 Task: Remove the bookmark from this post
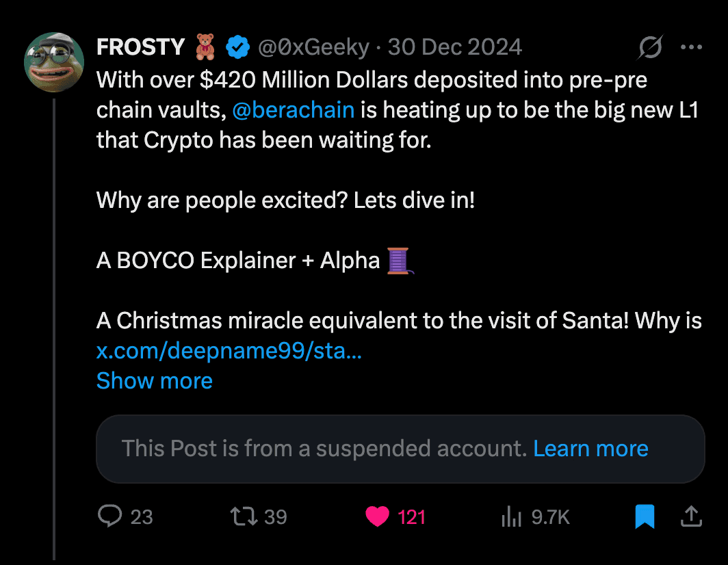click(642, 516)
